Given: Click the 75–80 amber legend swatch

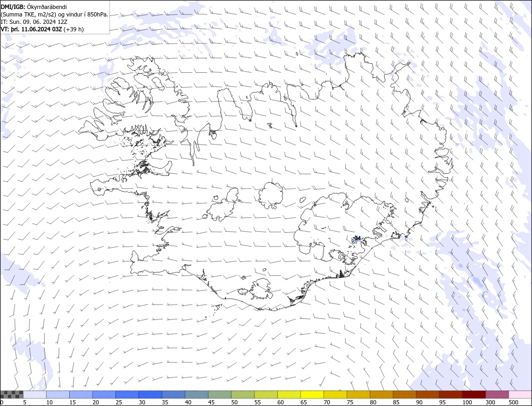Looking at the screenshot, I should pyautogui.click(x=358, y=394).
